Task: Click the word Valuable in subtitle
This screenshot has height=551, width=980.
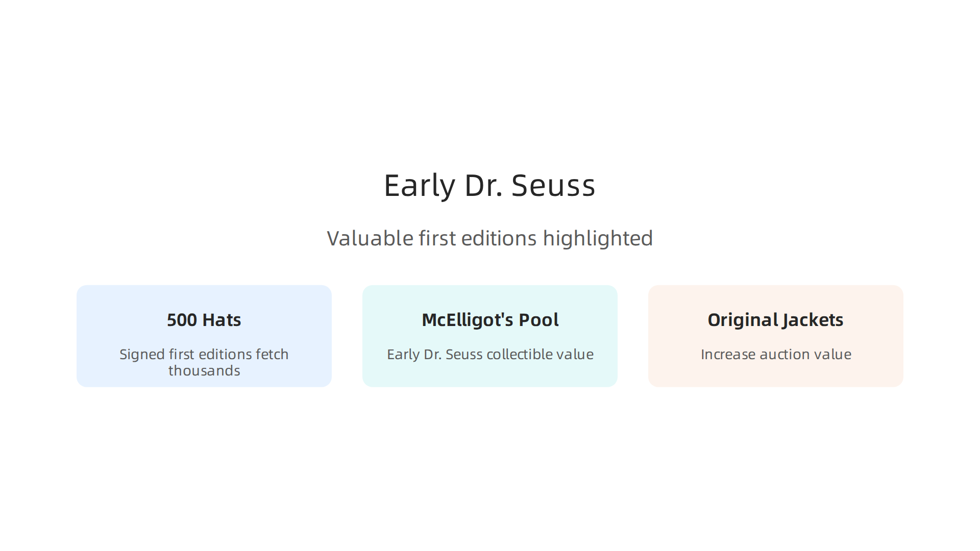Action: [x=370, y=238]
